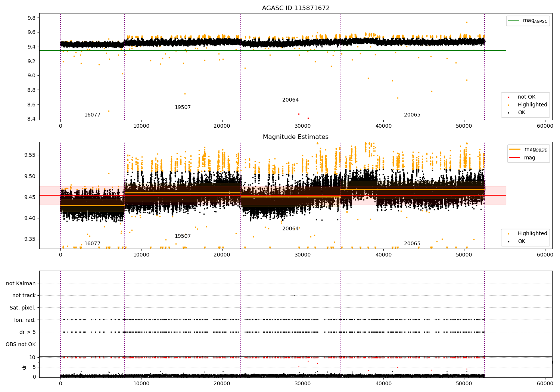The image size is (560, 392).
Task: Click the 30000 x-tick under the top plot
Action: click(303, 126)
